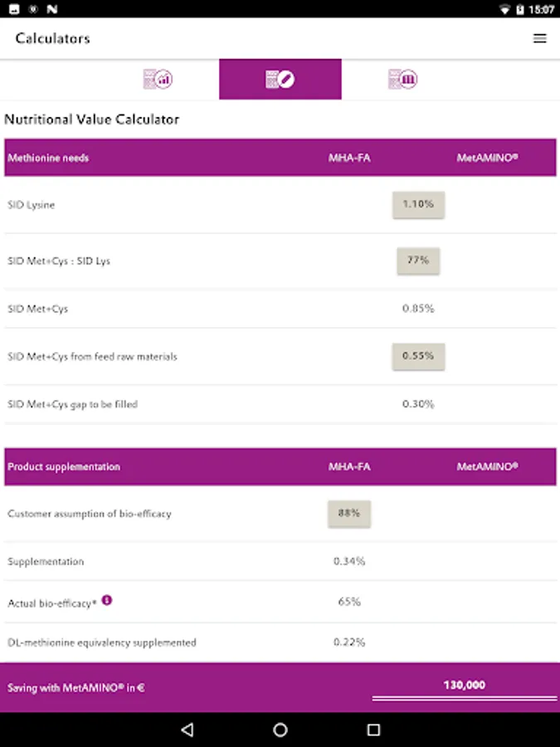Edit the SID Met+Cys : SID Lys 77% field
Viewport: 560px width, 747px height.
click(x=418, y=261)
